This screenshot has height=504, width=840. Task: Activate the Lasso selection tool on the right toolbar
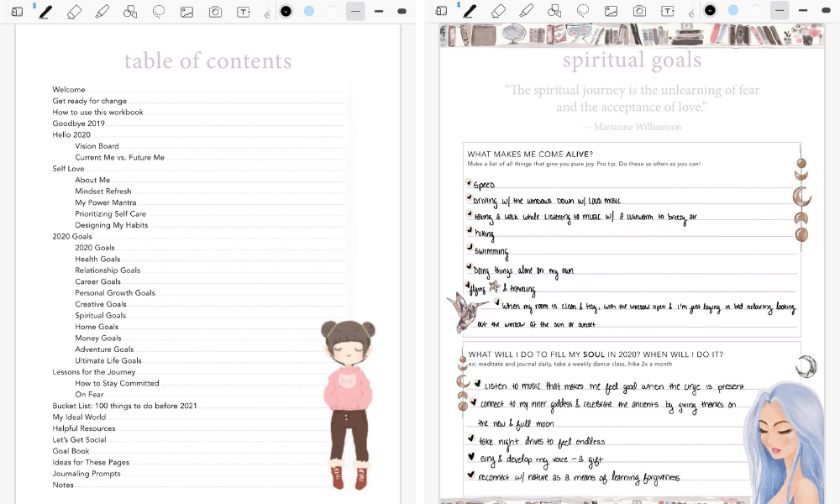coord(585,12)
